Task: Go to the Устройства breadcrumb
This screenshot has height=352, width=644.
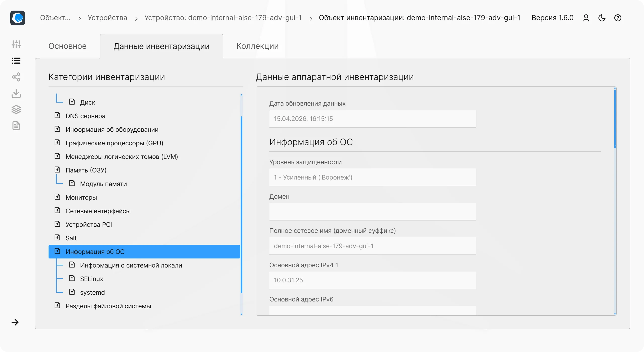Action: [x=107, y=18]
